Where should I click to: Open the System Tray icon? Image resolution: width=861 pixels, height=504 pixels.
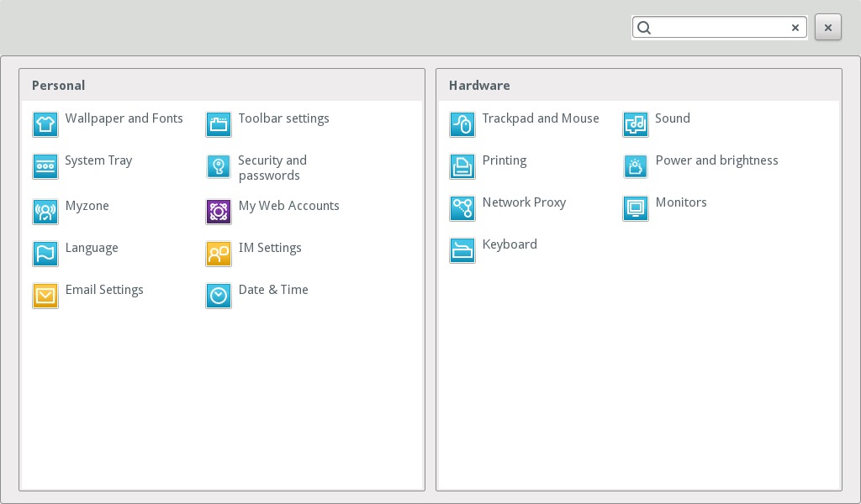[x=45, y=166]
